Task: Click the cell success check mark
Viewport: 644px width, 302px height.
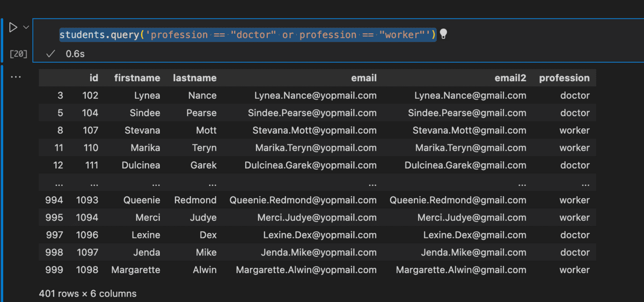Action: click(50, 54)
